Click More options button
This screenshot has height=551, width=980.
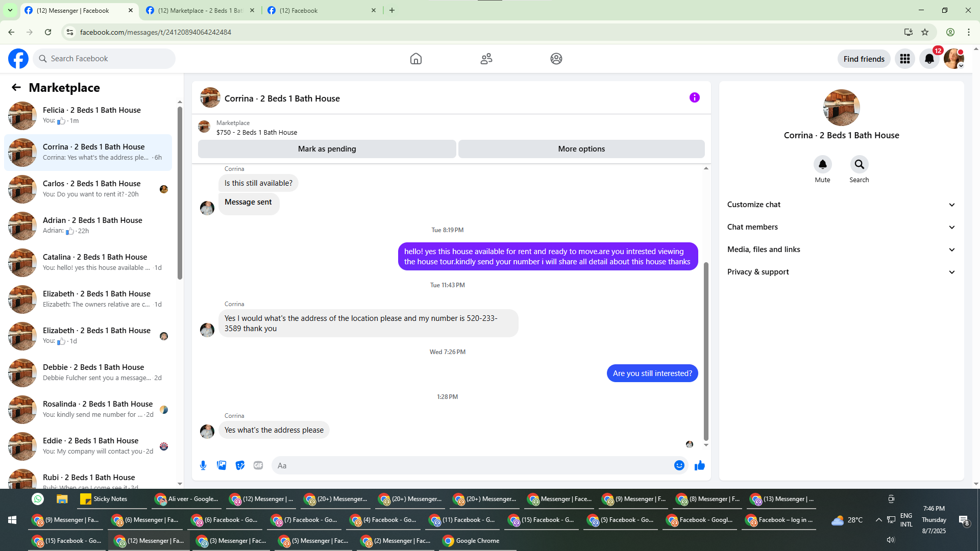[581, 149]
